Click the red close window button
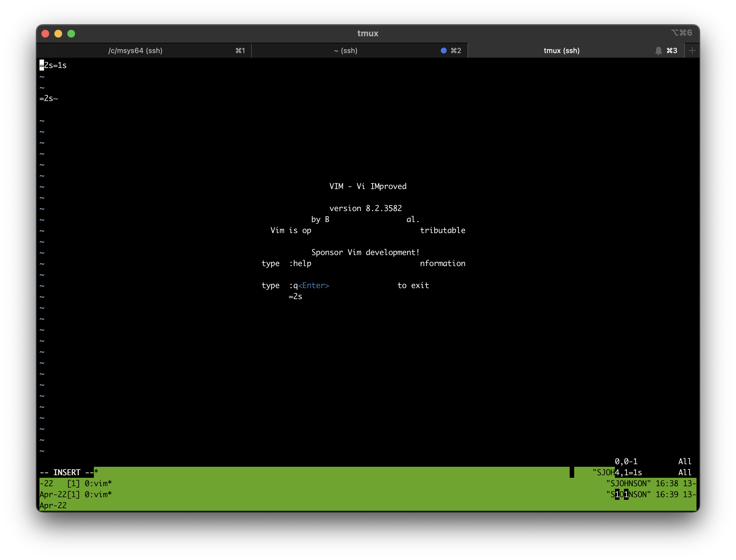Viewport: 736px width, 560px height. click(x=45, y=34)
